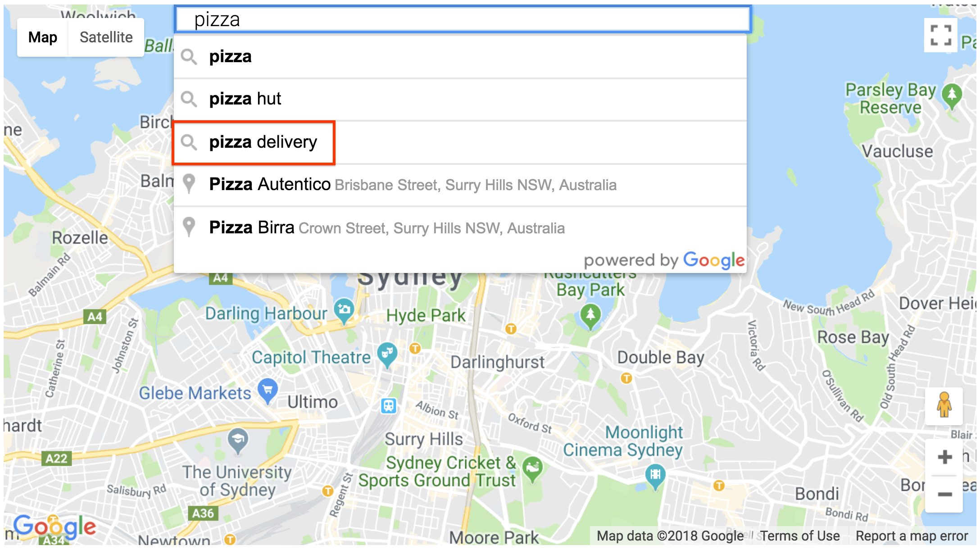Image resolution: width=980 pixels, height=550 pixels.
Task: Select pizza delivery autocomplete suggestion
Action: click(x=263, y=141)
